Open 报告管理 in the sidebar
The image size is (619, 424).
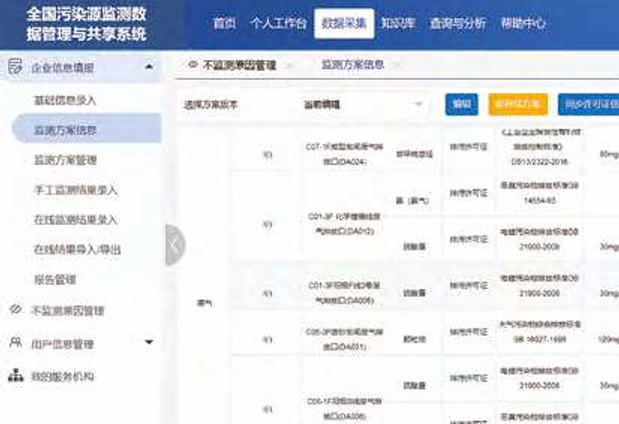click(55, 279)
